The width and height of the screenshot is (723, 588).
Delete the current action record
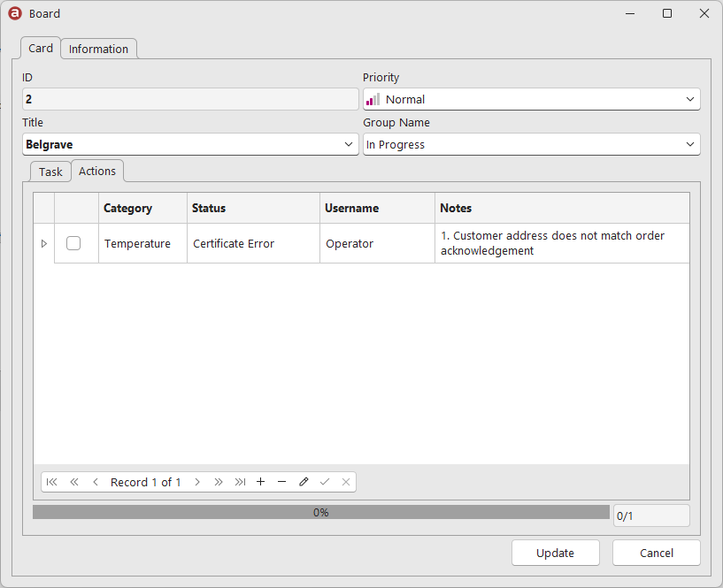[281, 482]
